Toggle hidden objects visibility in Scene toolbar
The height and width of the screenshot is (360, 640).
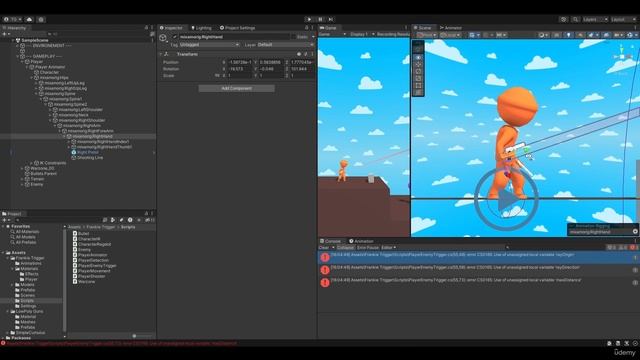[x=606, y=35]
